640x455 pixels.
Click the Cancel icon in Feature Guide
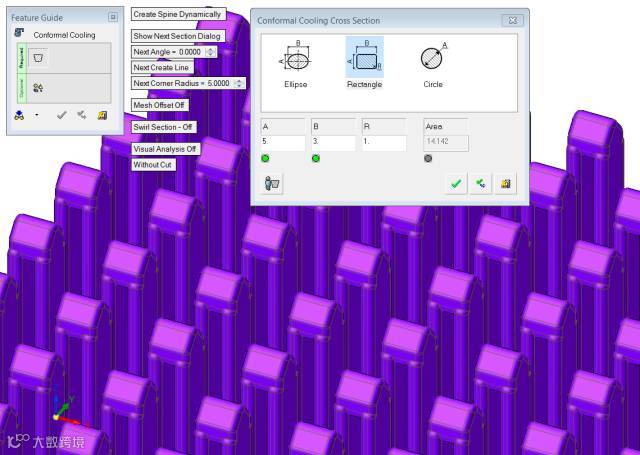102,115
